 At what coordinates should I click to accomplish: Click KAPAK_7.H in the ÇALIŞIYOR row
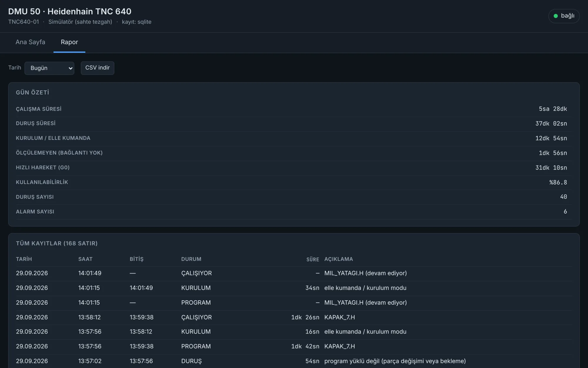(x=340, y=317)
